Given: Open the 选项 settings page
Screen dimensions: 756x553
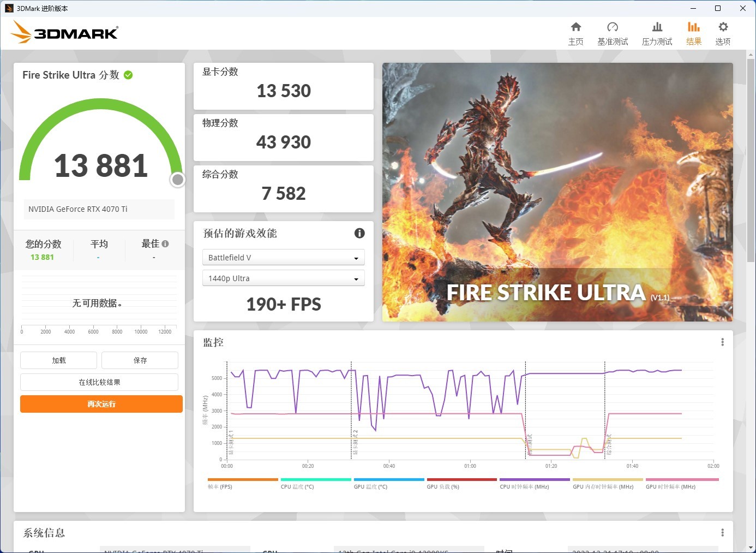Looking at the screenshot, I should click(x=723, y=32).
